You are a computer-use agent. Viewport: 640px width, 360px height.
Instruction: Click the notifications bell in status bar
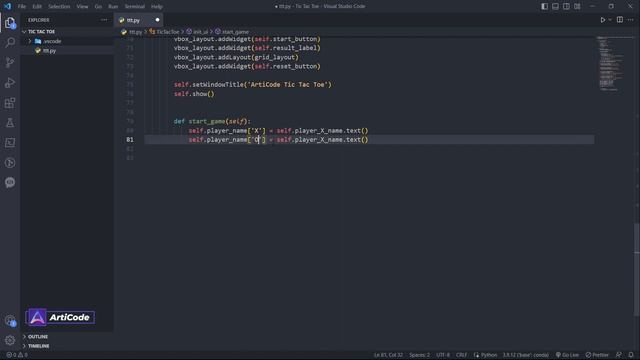[631, 355]
